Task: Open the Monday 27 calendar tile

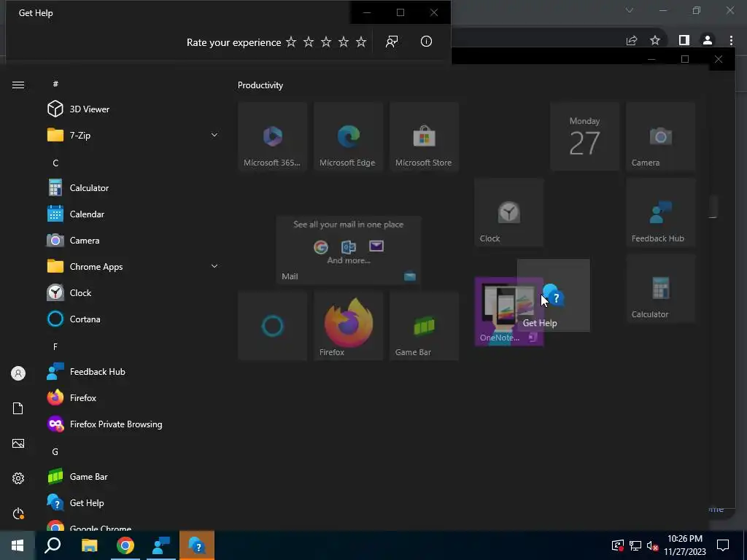Action: pyautogui.click(x=584, y=136)
